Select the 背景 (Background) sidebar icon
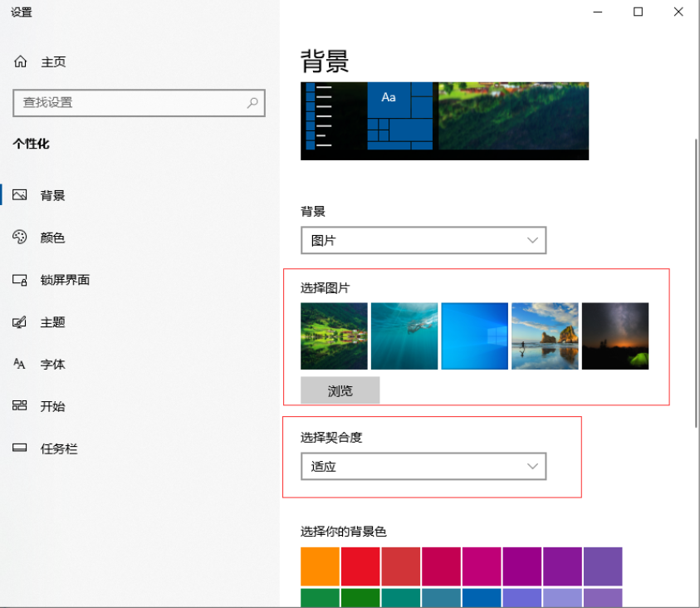 point(19,194)
